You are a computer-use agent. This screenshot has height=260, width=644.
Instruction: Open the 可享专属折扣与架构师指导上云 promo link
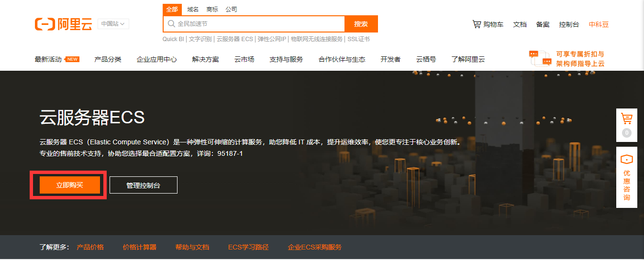click(580, 58)
